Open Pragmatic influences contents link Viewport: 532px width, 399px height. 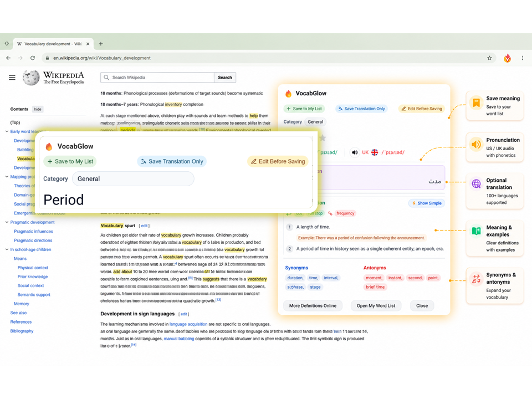point(33,232)
